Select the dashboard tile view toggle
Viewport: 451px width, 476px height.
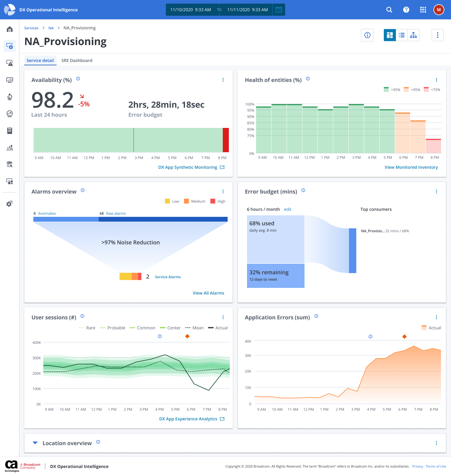(x=390, y=35)
